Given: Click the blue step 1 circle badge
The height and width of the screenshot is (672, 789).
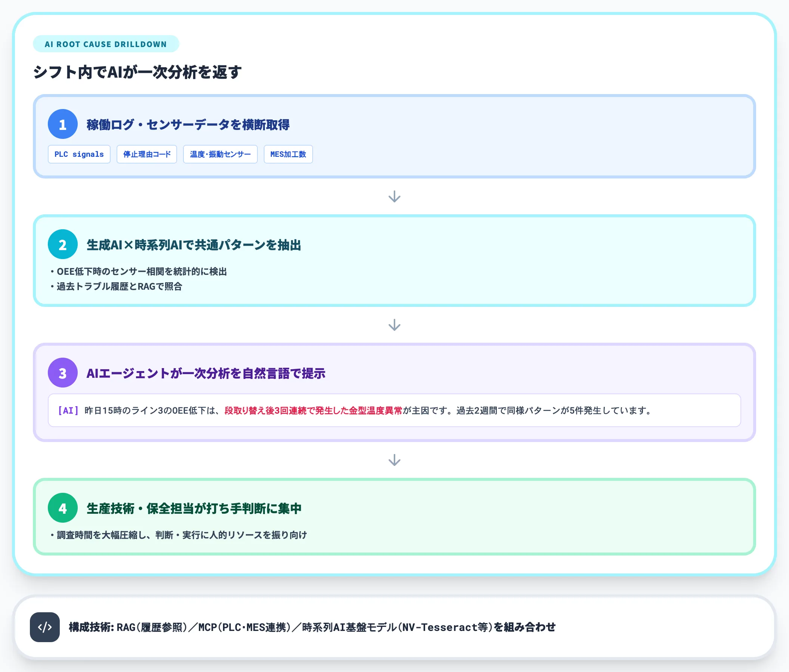Looking at the screenshot, I should (62, 124).
